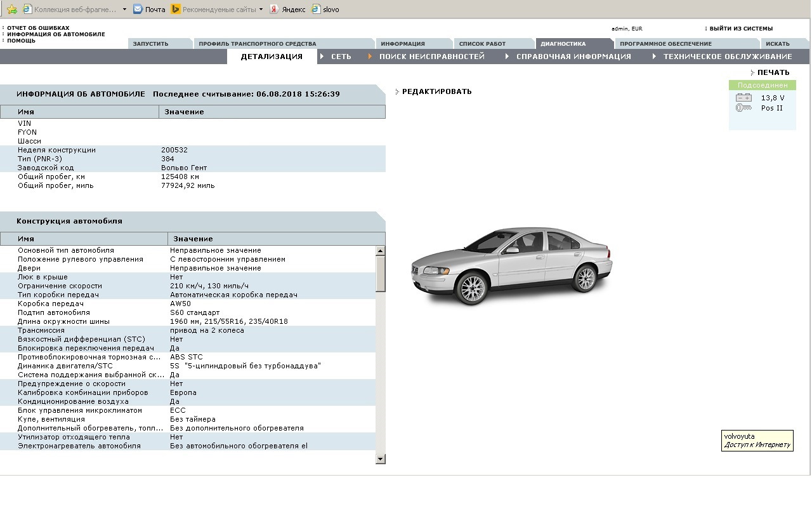Image resolution: width=812 pixels, height=508 pixels.
Task: Select the Динамика двигателя/STC row
Action: coord(188,366)
